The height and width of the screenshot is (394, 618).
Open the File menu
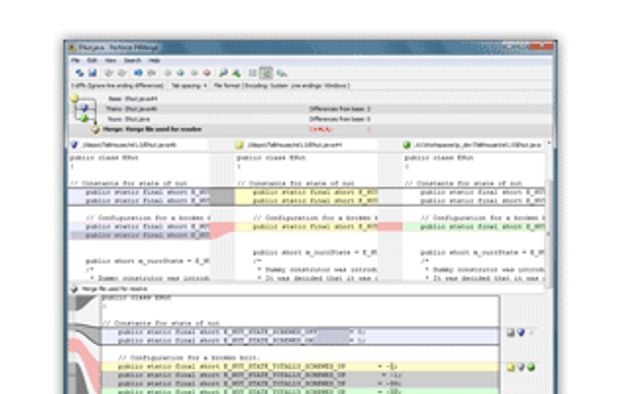75,60
